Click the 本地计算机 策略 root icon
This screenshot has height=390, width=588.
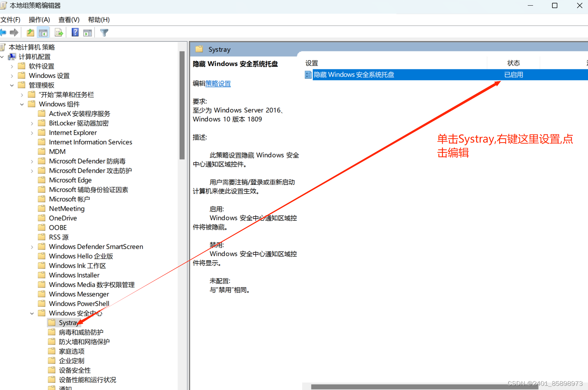click(3, 47)
